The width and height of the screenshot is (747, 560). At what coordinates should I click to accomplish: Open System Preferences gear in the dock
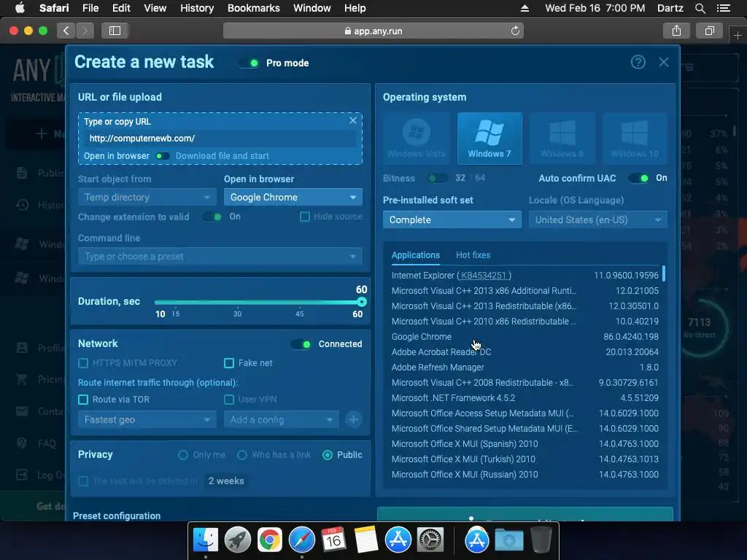[430, 540]
